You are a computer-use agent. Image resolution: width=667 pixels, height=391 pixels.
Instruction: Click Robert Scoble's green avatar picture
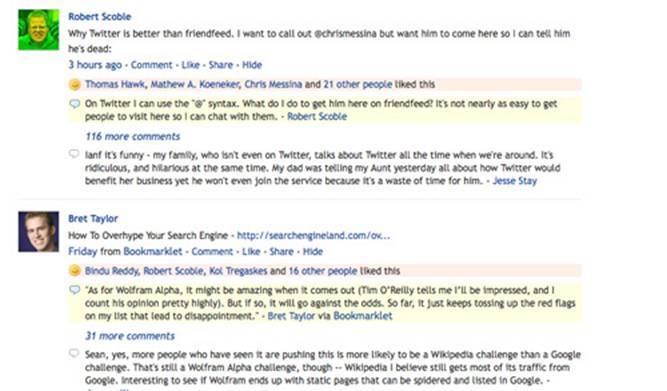click(38, 30)
